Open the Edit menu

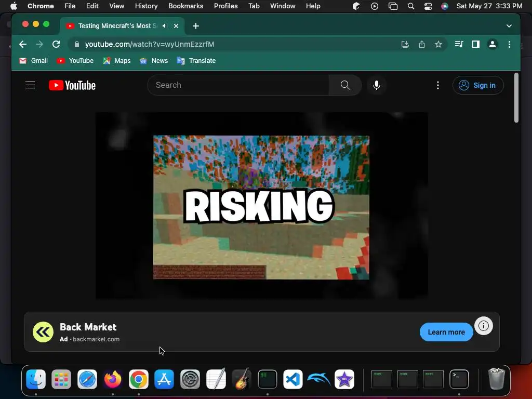(x=92, y=6)
